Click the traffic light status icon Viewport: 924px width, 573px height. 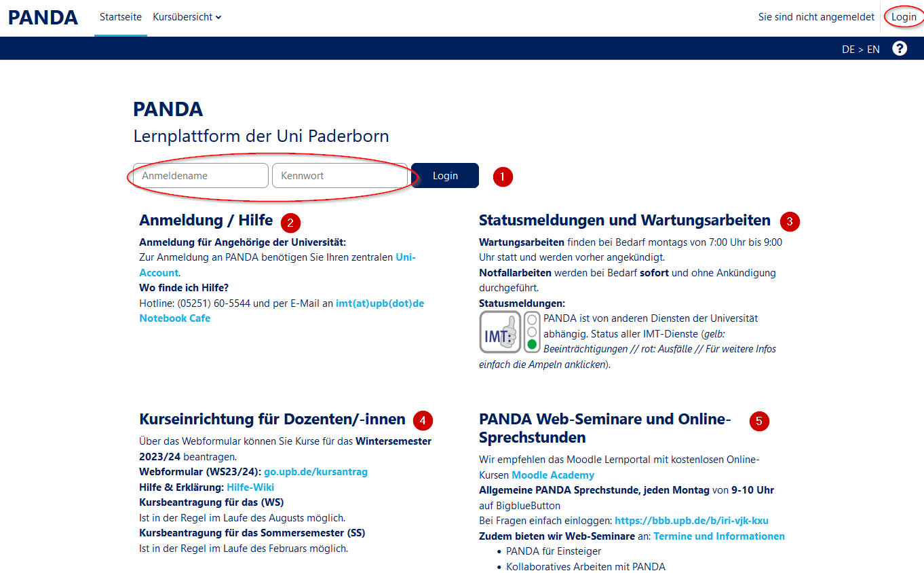(x=532, y=332)
